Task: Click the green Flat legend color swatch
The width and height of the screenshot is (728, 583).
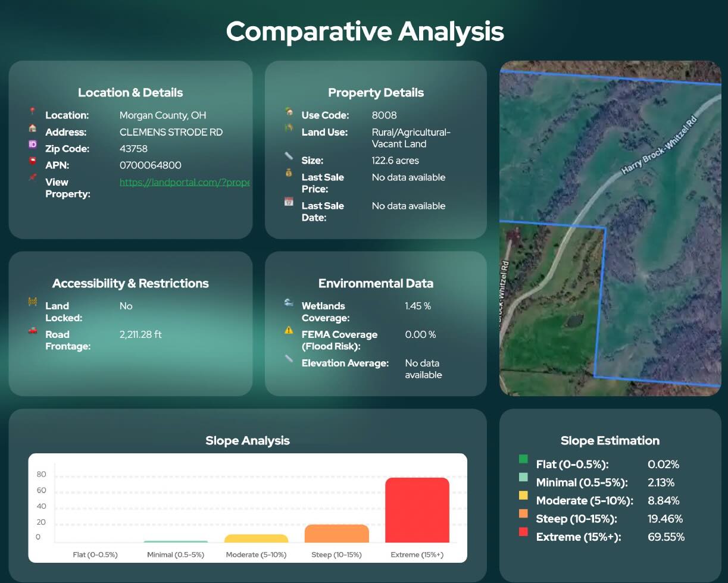Action: click(523, 459)
